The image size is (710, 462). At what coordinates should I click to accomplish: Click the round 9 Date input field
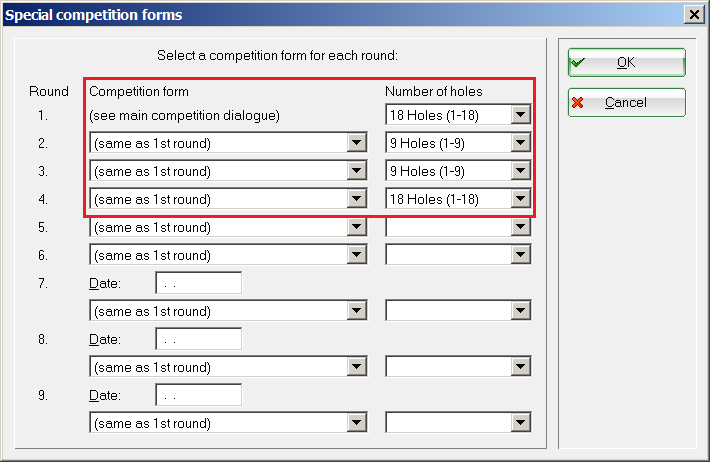(198, 395)
